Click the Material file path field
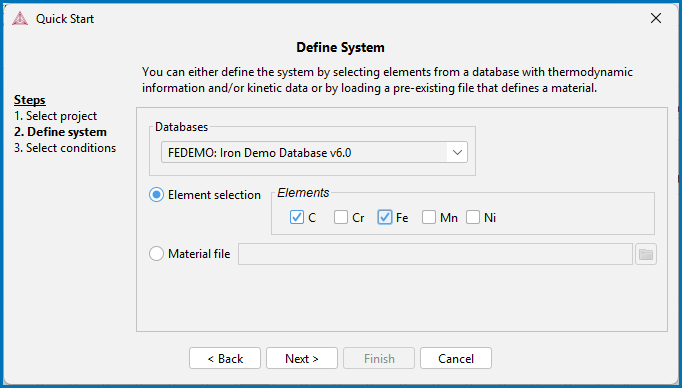The width and height of the screenshot is (682, 388). click(435, 254)
